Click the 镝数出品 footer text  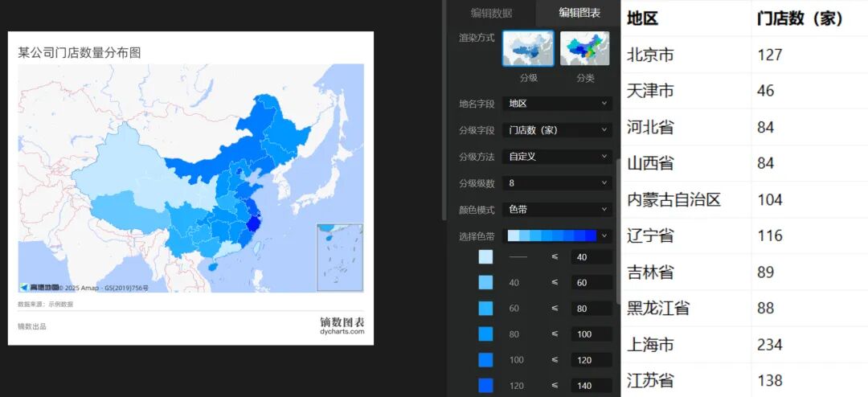point(32,326)
